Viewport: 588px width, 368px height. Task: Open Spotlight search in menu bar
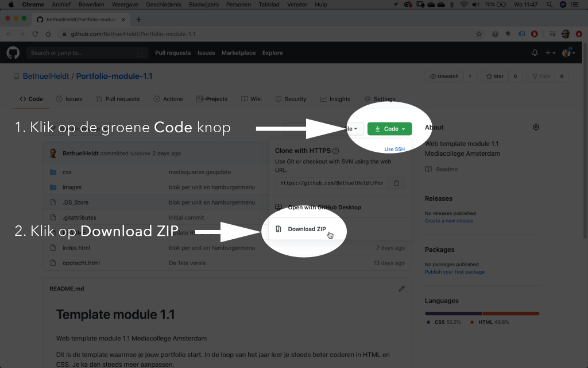pos(550,5)
